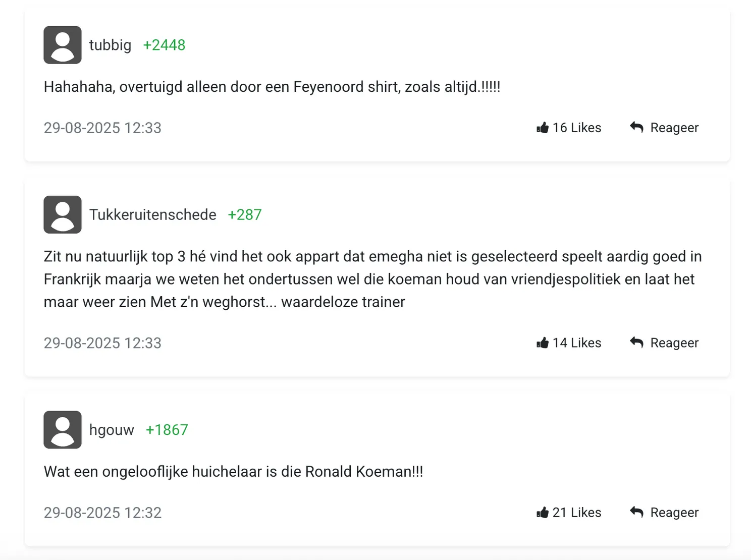Open the username hgouw
751x560 pixels.
coord(111,429)
